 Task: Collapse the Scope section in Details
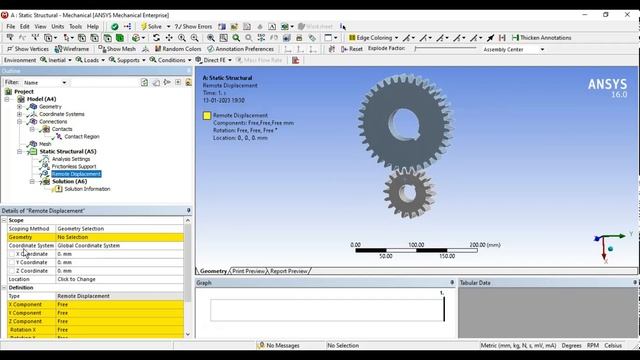tap(4, 220)
